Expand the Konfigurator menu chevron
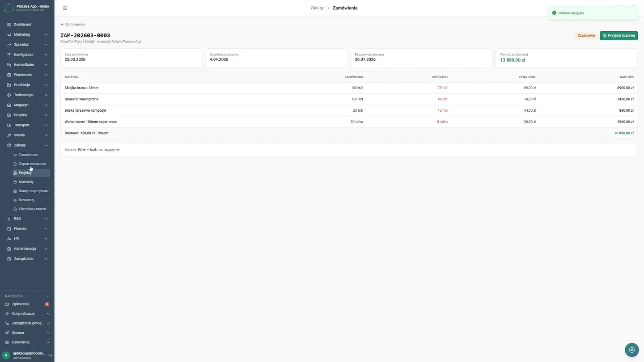Viewport: 644px width, 362px height. (x=46, y=55)
